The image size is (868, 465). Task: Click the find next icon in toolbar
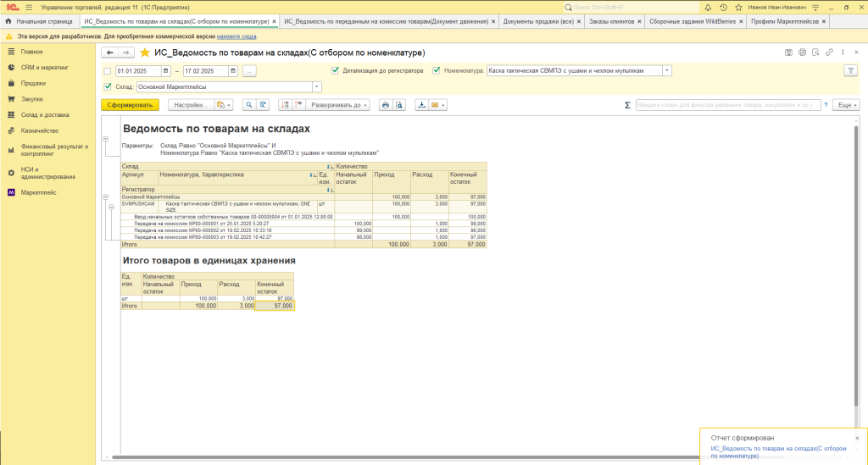coord(263,105)
